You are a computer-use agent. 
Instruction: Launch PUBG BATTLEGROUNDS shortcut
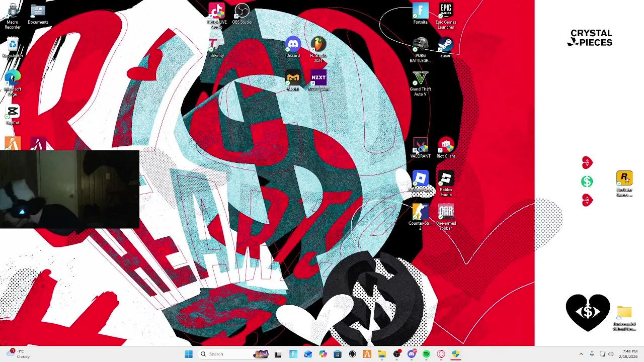(x=420, y=50)
